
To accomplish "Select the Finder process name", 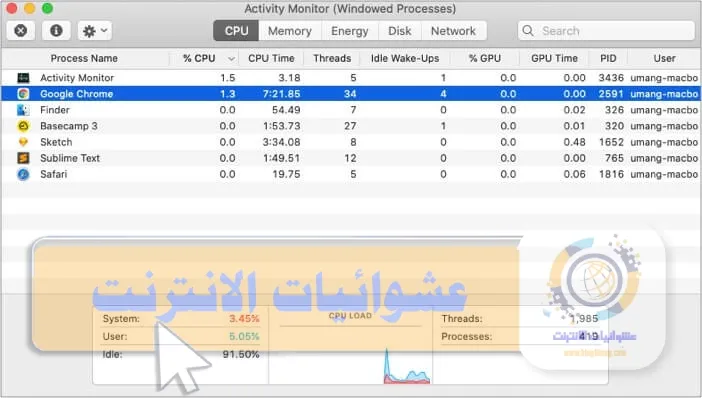I will (x=55, y=110).
